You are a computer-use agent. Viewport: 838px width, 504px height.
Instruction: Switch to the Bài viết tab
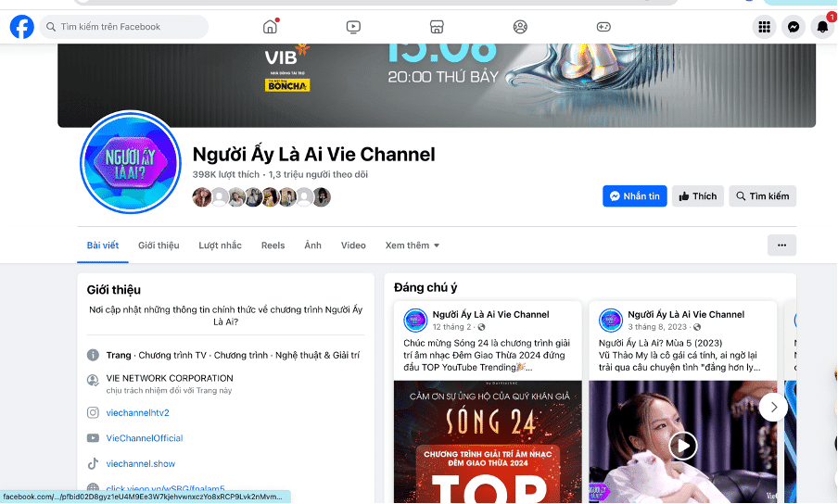[x=103, y=246]
